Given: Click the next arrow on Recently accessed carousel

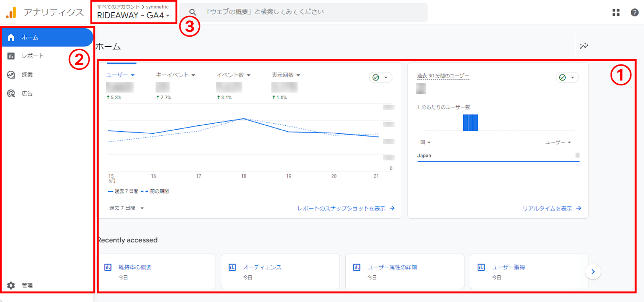Looking at the screenshot, I should coord(593,271).
